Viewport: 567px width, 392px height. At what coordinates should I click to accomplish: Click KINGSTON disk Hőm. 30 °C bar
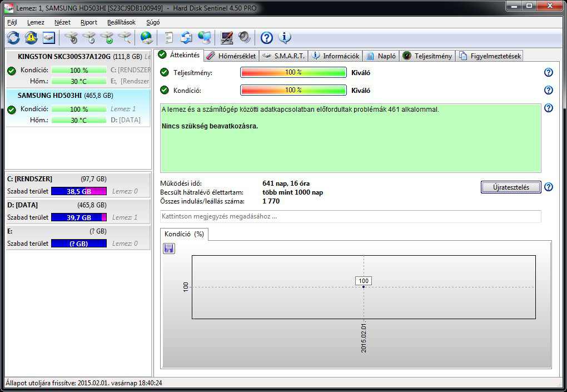click(79, 81)
